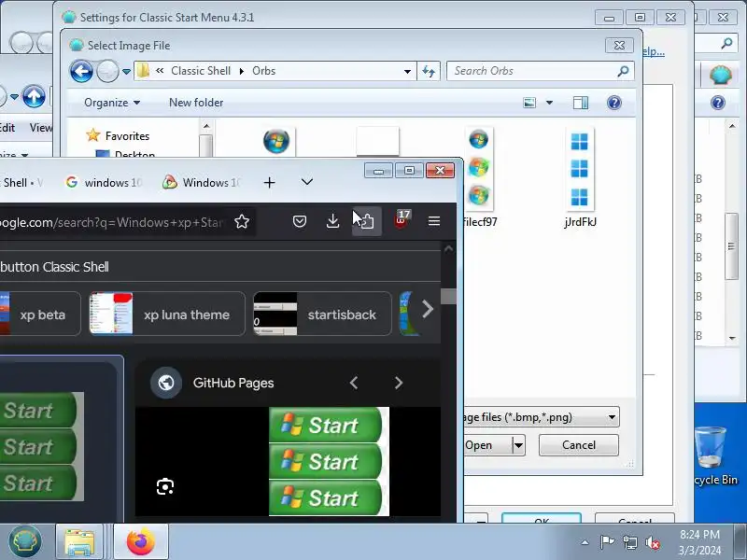Click Firefox page vertical scrollbar thumb
This screenshot has width=747, height=560.
click(x=448, y=296)
